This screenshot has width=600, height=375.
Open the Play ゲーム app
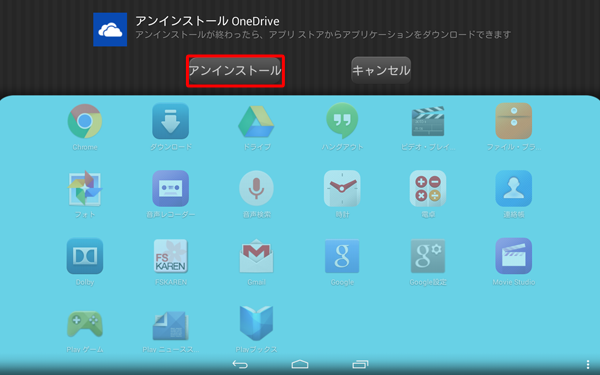coord(85,324)
